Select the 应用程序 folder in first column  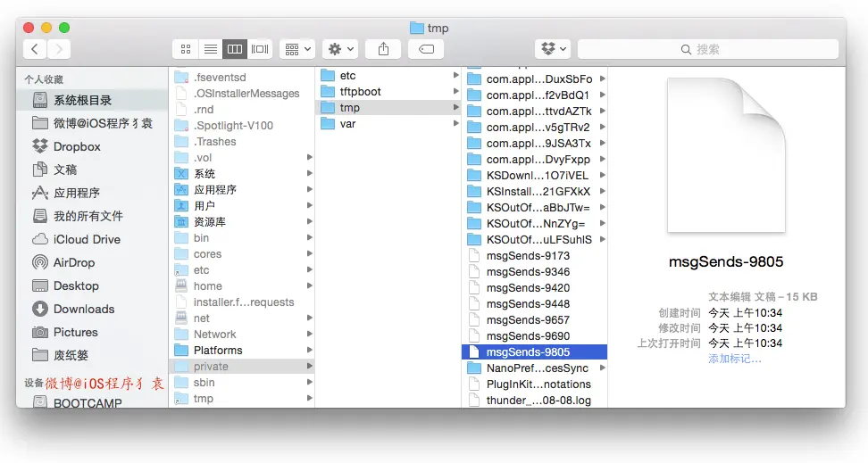tap(242, 190)
